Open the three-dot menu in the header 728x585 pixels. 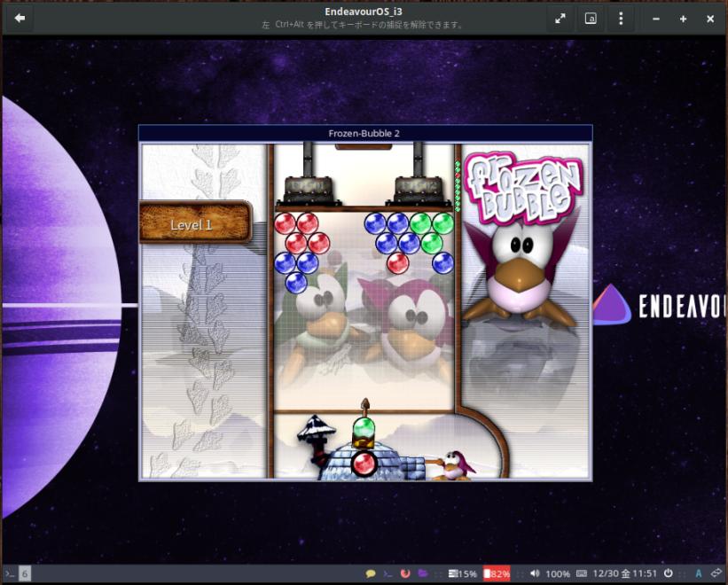[621, 19]
